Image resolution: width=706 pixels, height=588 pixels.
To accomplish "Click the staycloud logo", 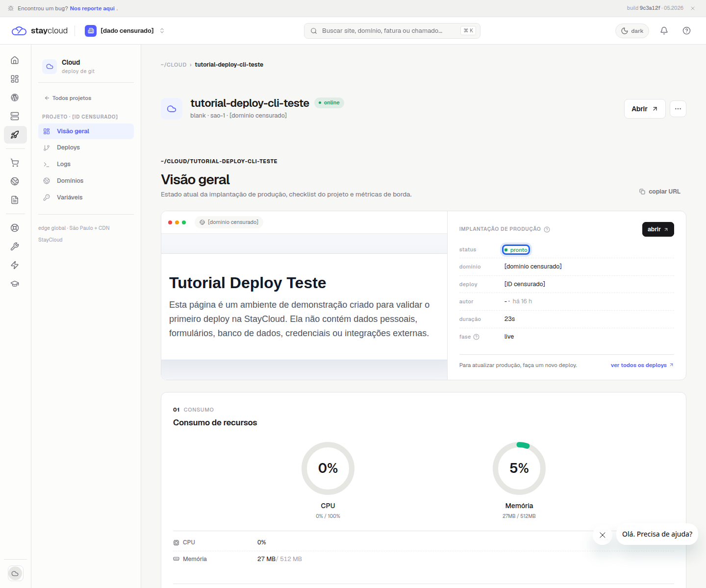I will [40, 31].
